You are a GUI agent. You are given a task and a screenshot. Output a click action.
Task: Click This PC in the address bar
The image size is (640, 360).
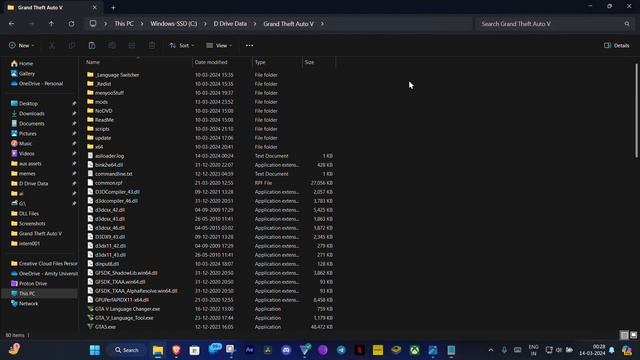(124, 24)
